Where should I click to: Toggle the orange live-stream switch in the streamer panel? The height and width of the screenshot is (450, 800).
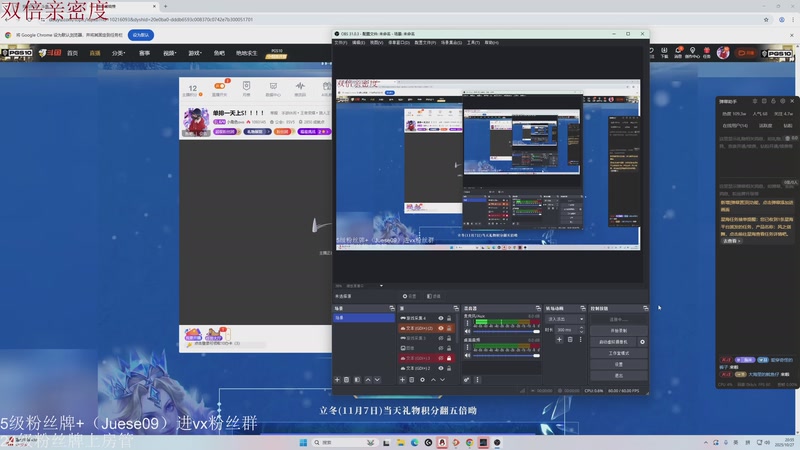[x=219, y=86]
